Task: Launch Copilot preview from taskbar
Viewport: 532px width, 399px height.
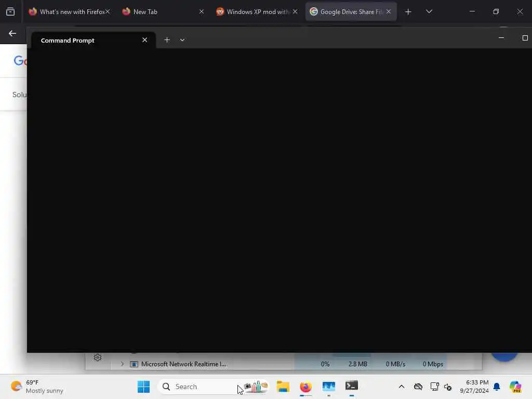Action: pos(515,387)
